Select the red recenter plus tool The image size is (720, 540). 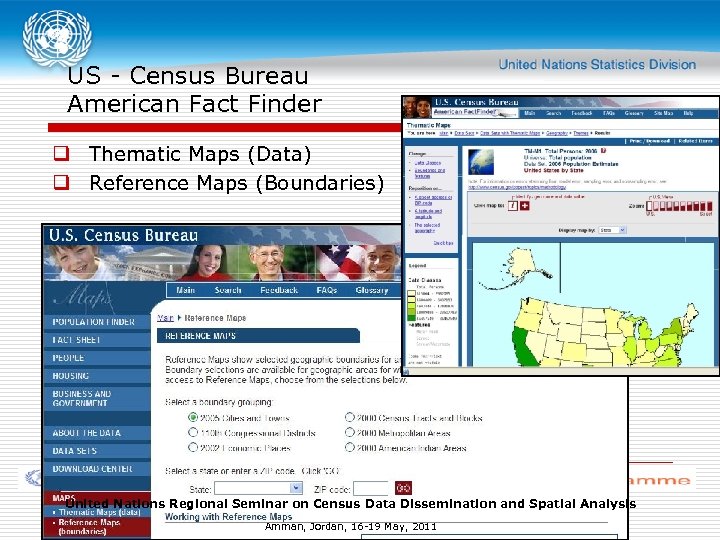click(x=525, y=206)
